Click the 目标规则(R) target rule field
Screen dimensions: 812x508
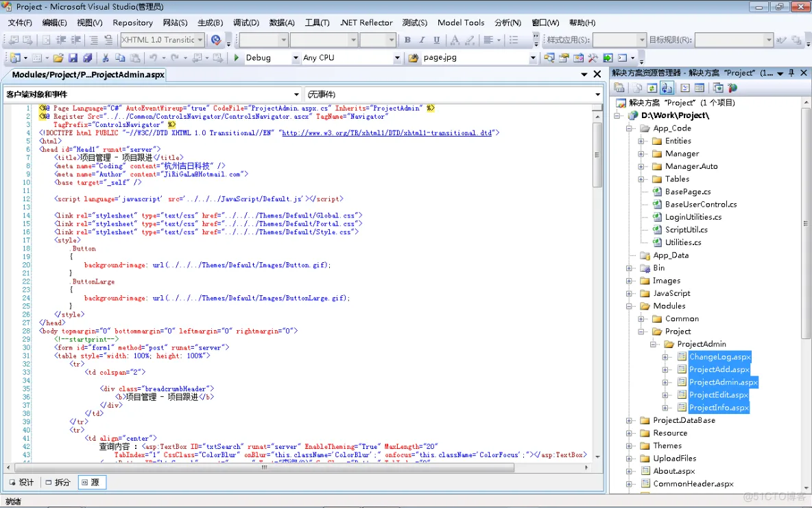coord(734,40)
